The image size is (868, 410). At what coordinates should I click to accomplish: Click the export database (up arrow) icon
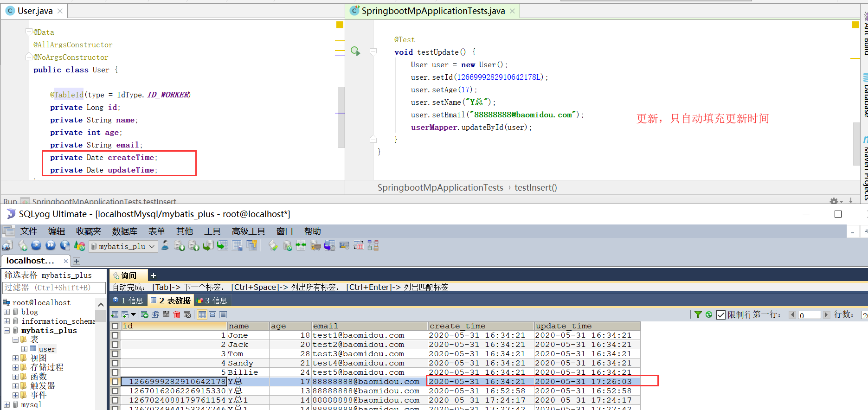(194, 246)
